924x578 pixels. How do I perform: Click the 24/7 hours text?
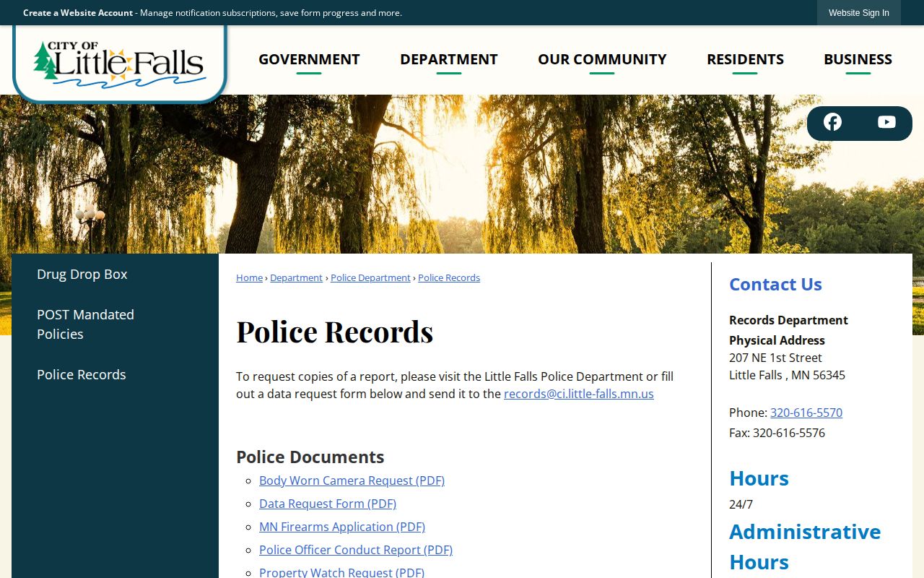tap(741, 504)
